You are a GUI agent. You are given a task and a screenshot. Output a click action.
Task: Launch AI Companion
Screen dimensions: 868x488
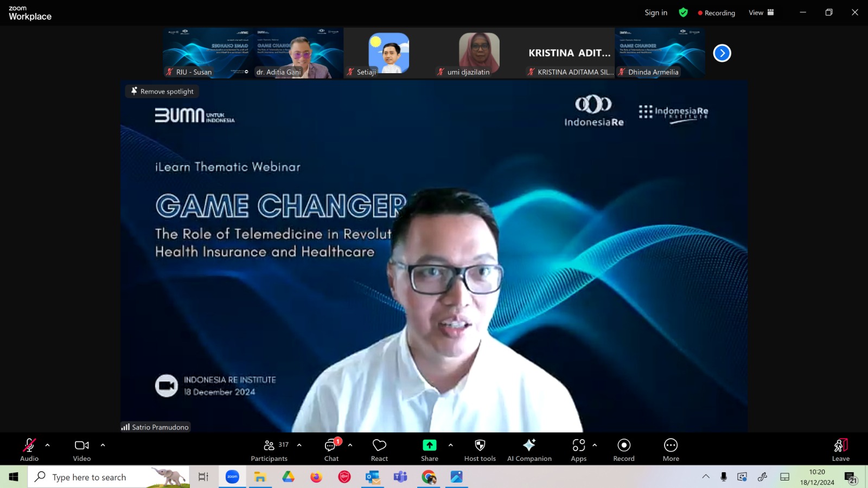(x=529, y=450)
